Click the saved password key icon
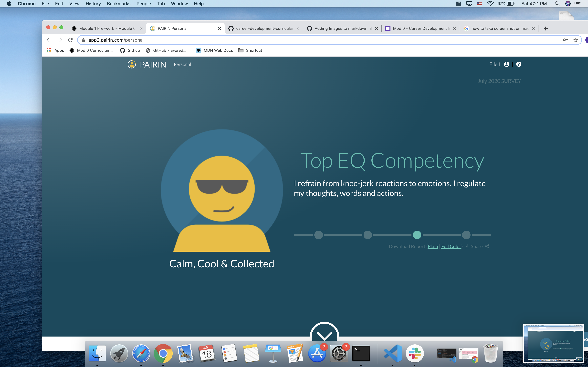The image size is (588, 367). 565,40
